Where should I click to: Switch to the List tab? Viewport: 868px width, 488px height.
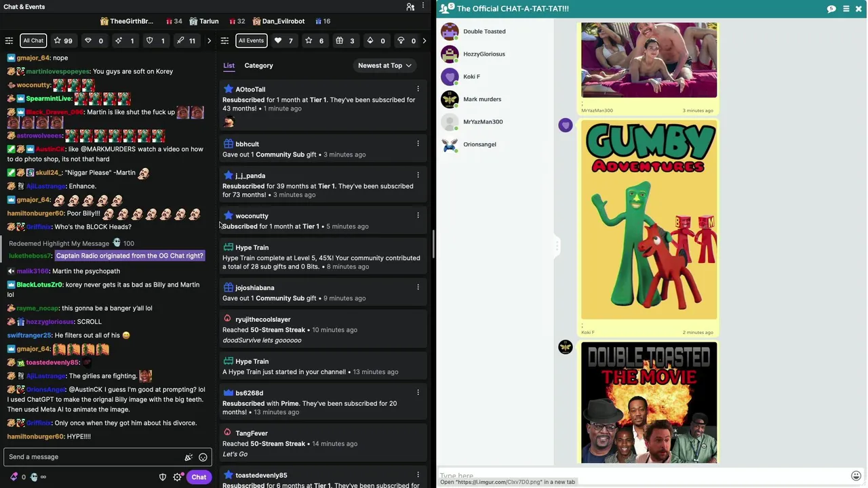click(x=229, y=66)
